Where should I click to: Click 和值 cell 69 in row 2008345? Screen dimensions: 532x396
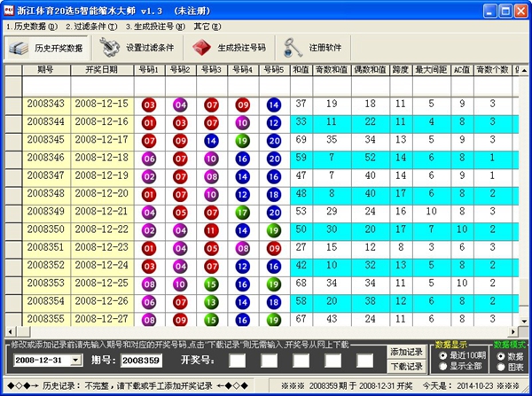(301, 141)
